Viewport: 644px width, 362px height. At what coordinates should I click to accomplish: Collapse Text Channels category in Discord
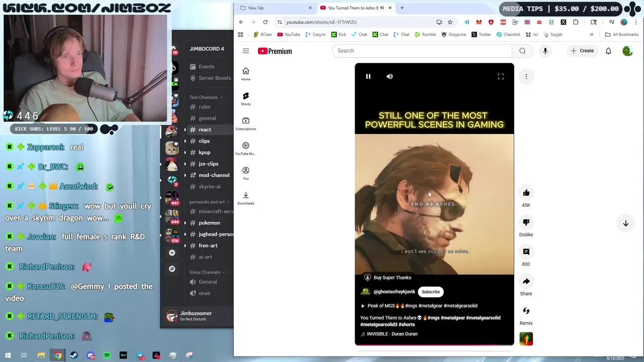[x=206, y=97]
